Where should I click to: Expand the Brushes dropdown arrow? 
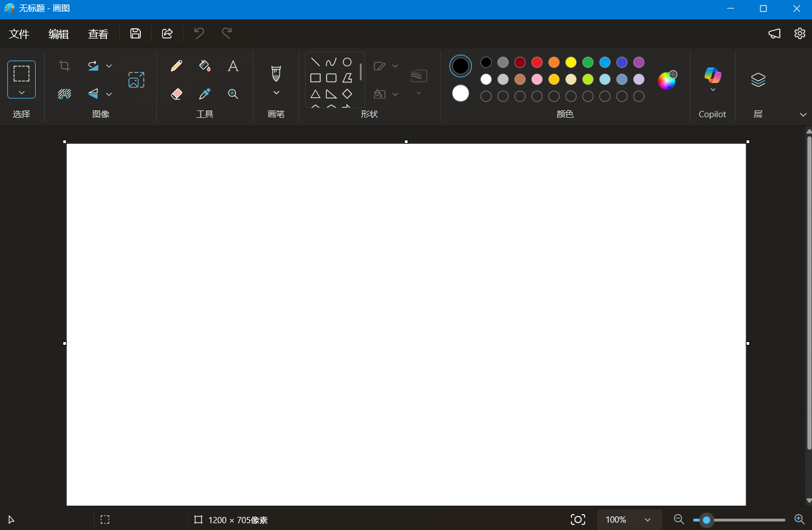276,92
